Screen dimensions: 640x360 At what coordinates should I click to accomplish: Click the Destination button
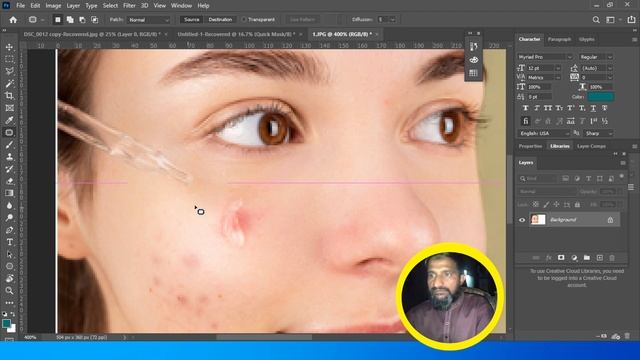[220, 20]
